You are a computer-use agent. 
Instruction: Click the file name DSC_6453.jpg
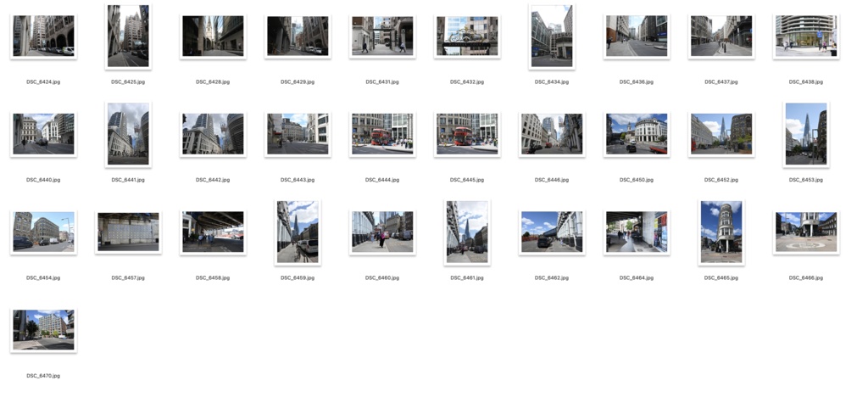pos(805,180)
